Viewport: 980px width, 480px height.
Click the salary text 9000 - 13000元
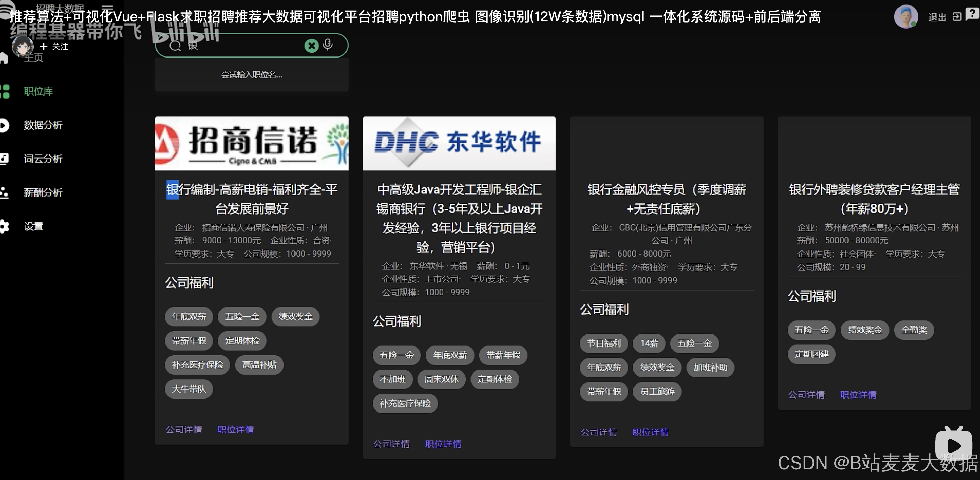click(x=231, y=240)
